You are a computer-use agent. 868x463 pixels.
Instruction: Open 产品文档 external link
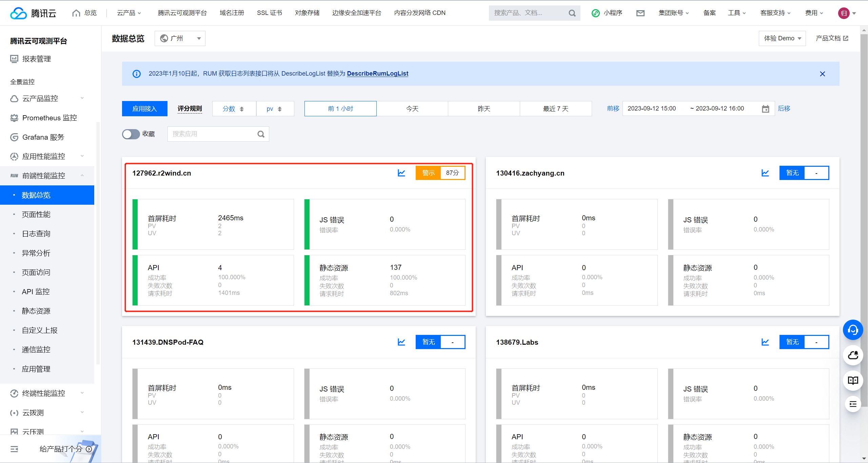(x=832, y=38)
